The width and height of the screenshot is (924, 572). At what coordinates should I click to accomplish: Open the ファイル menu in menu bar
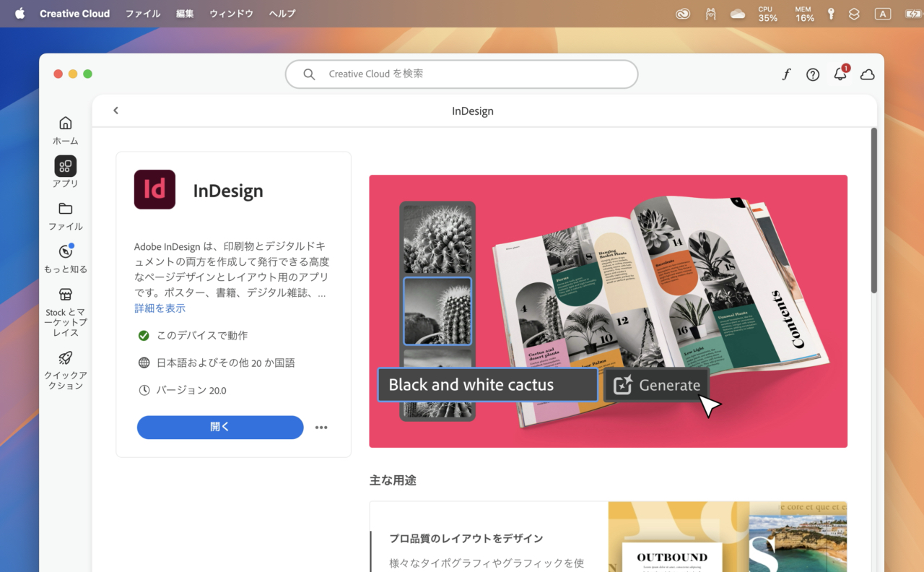coord(143,14)
